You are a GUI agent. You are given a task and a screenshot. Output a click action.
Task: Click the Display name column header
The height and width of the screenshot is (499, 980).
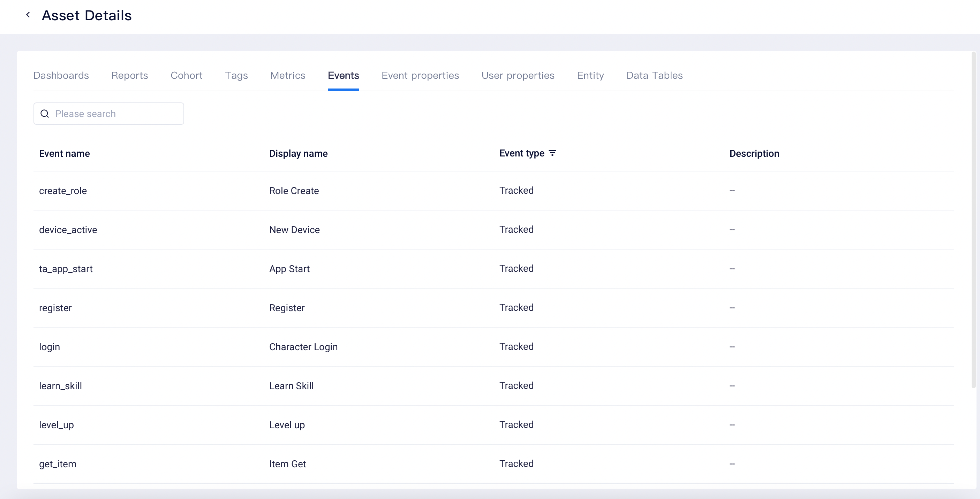tap(299, 154)
